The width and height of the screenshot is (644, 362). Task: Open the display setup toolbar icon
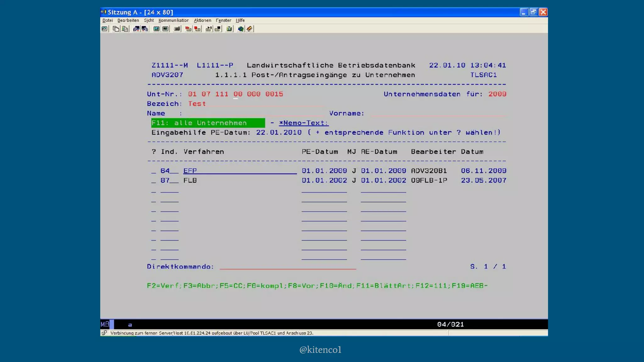pos(156,29)
